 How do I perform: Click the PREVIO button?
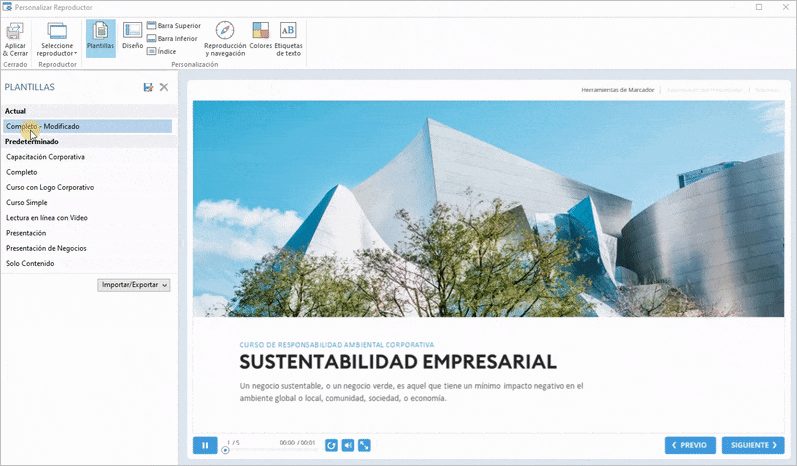[x=690, y=445]
